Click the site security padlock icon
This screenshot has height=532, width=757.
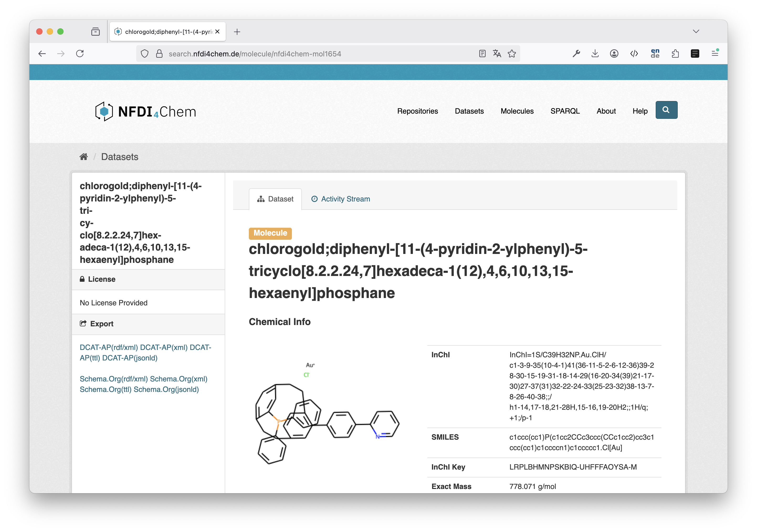[x=159, y=54]
